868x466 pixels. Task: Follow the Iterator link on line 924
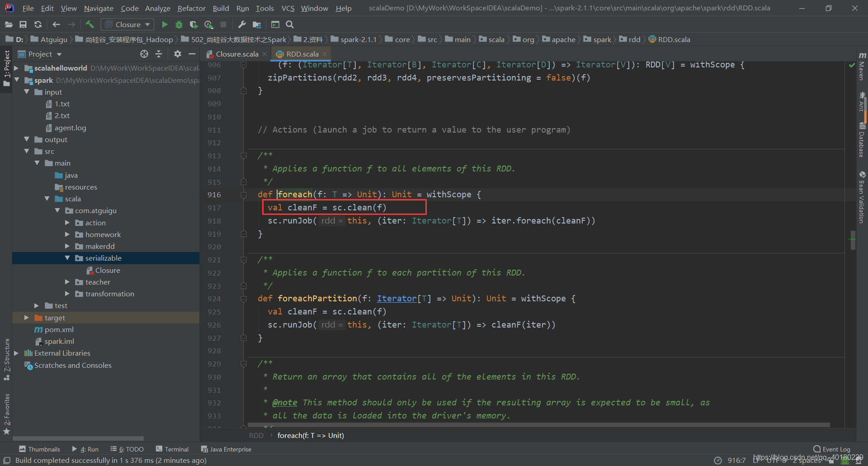396,299
